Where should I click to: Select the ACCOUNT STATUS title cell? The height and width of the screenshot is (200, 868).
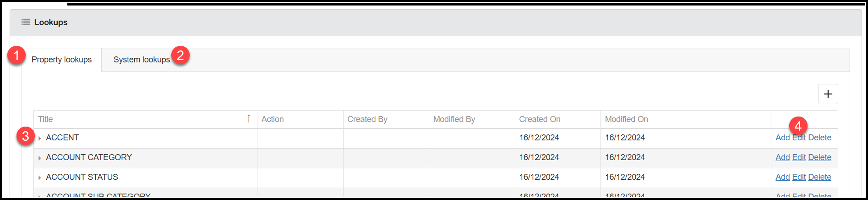coord(82,177)
